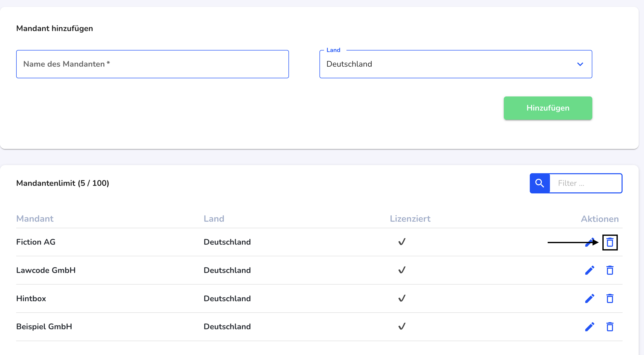Edit the Hintbox entry
This screenshot has height=355, width=644.
tap(590, 298)
